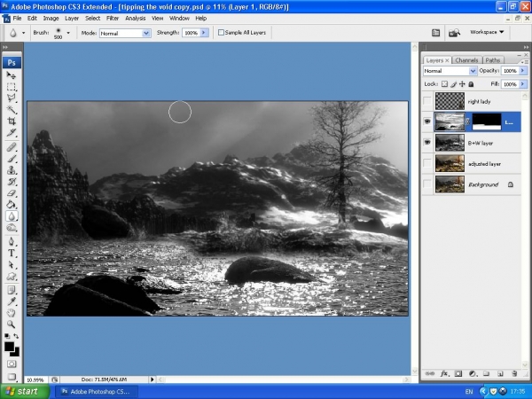Open the Layers panel options menu
The image size is (532, 399).
(525, 61)
